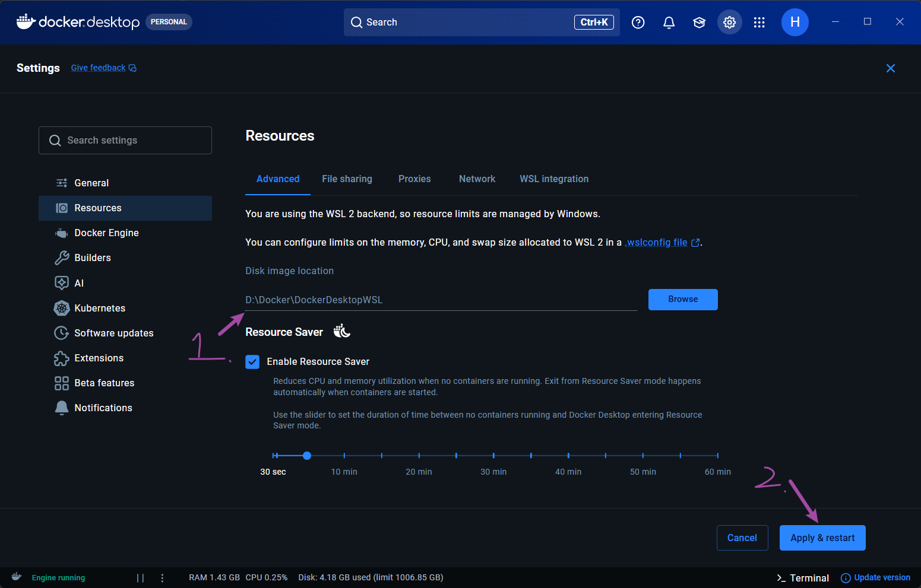Click the Beta features grid icon
Screen dimensions: 921x588
click(62, 383)
